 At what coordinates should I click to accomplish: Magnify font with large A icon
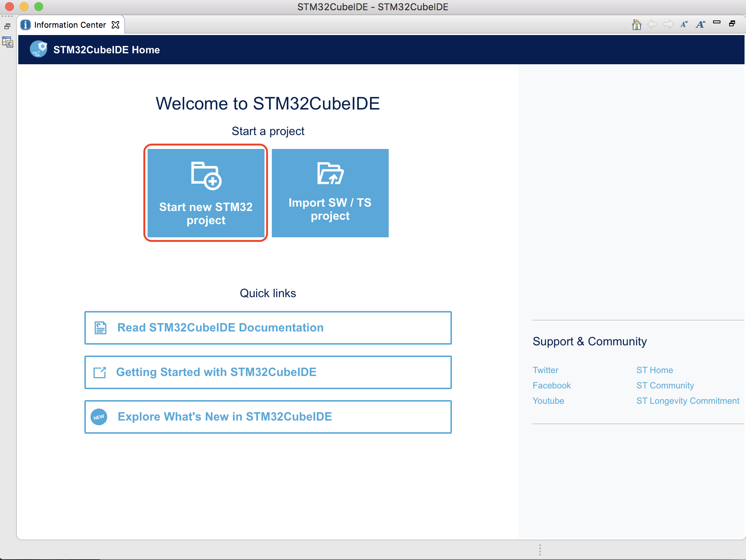[700, 24]
